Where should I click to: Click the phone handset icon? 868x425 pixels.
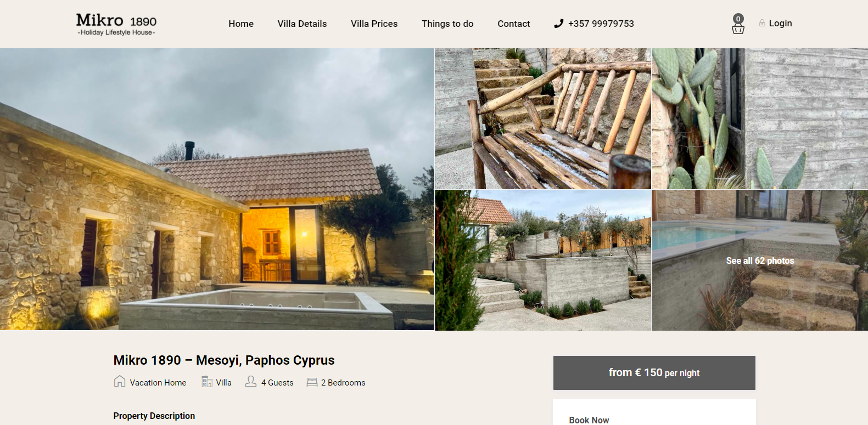tap(558, 24)
